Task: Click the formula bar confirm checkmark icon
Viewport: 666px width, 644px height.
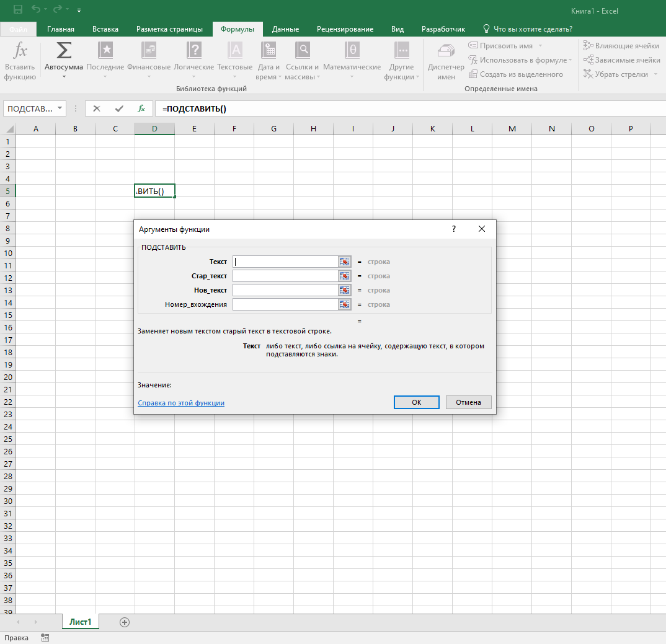Action: pyautogui.click(x=119, y=108)
